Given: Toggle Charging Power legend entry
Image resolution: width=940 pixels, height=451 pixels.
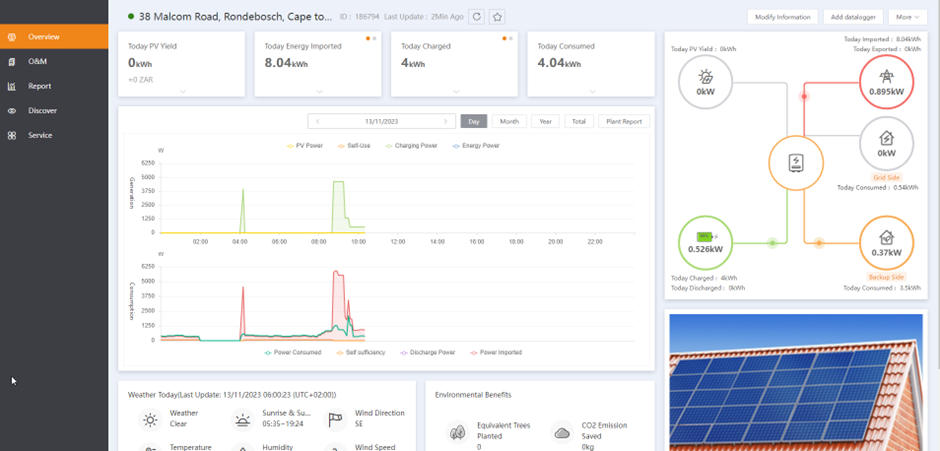Looking at the screenshot, I should click(x=412, y=145).
